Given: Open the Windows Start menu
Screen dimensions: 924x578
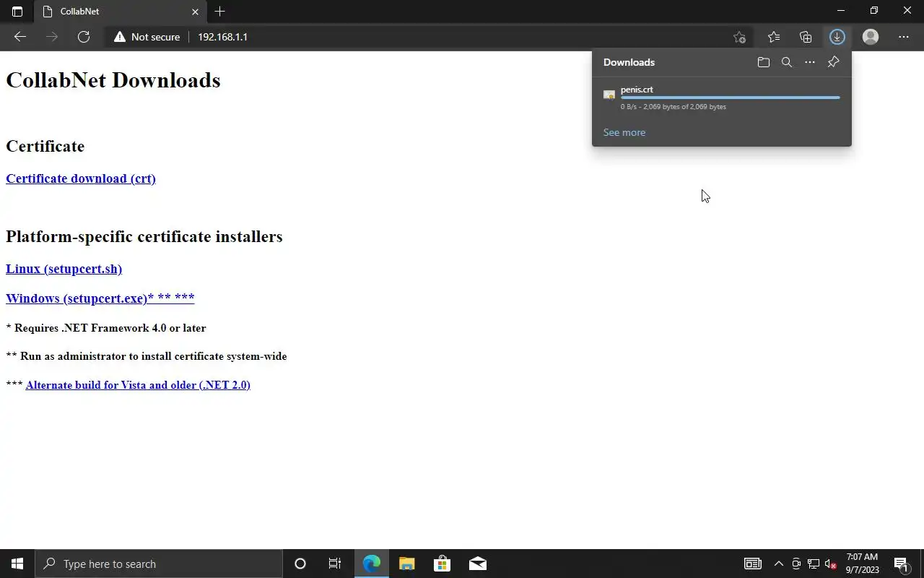Looking at the screenshot, I should tap(17, 564).
